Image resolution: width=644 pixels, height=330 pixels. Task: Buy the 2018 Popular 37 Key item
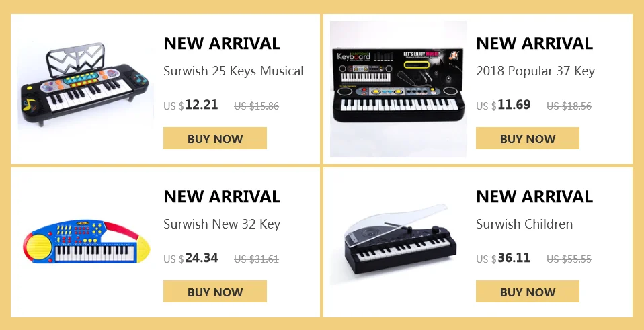click(x=527, y=138)
